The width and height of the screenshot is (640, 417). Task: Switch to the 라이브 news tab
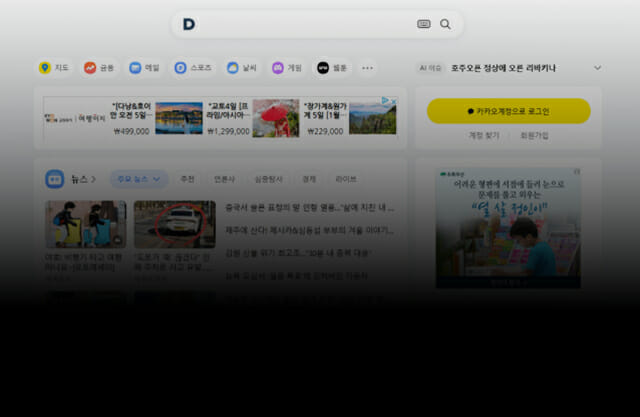pos(346,179)
